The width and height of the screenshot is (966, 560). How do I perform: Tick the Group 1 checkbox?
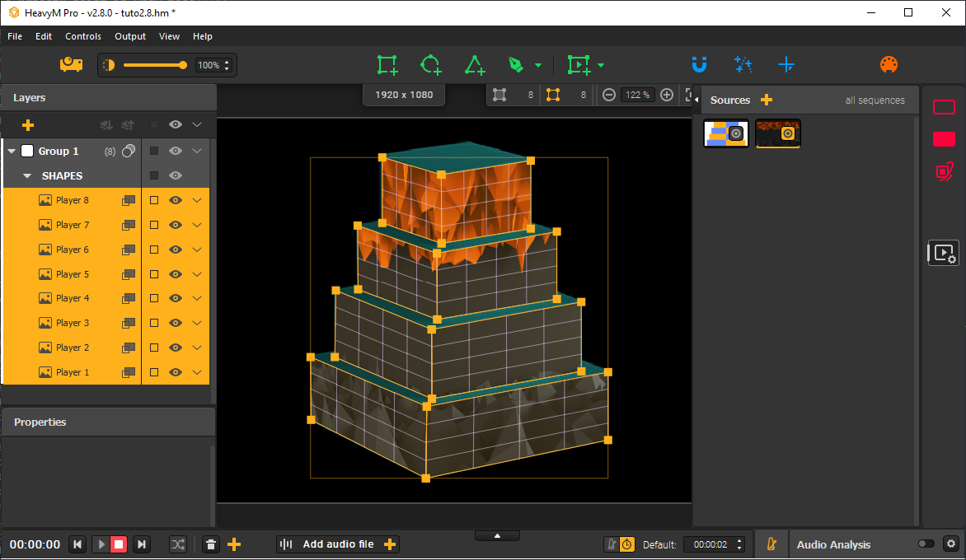(27, 151)
